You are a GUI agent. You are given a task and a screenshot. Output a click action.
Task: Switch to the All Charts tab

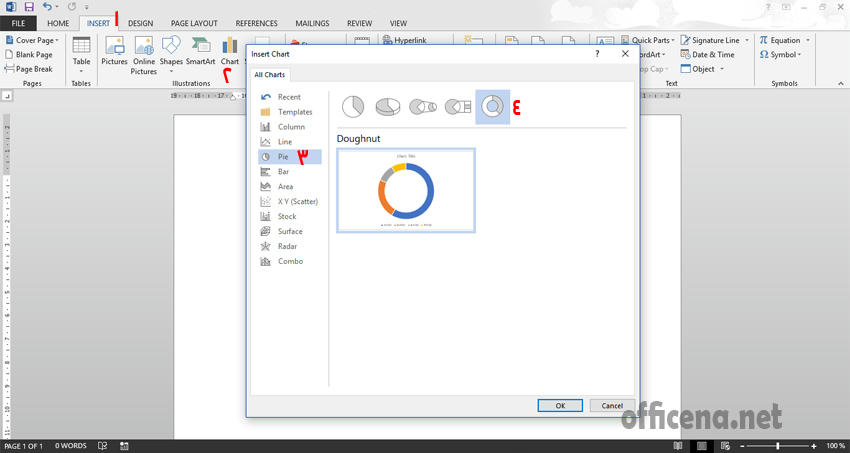269,75
